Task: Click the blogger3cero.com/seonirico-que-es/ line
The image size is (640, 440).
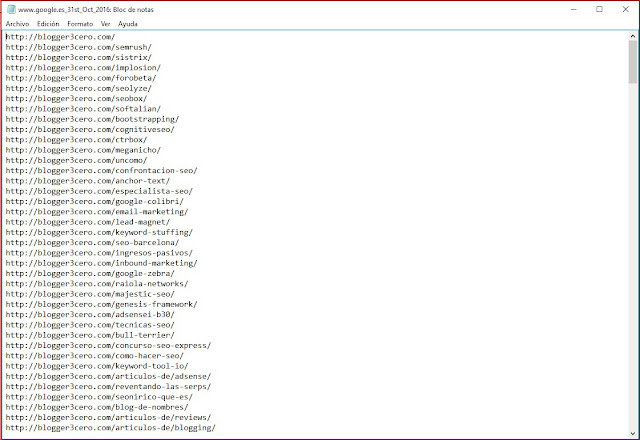Action: pyautogui.click(x=99, y=397)
